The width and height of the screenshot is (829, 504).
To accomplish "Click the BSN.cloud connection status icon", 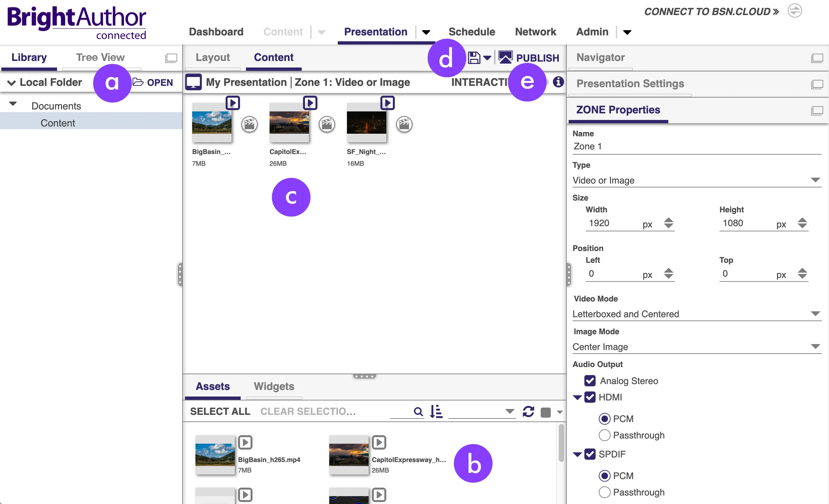I will [795, 11].
